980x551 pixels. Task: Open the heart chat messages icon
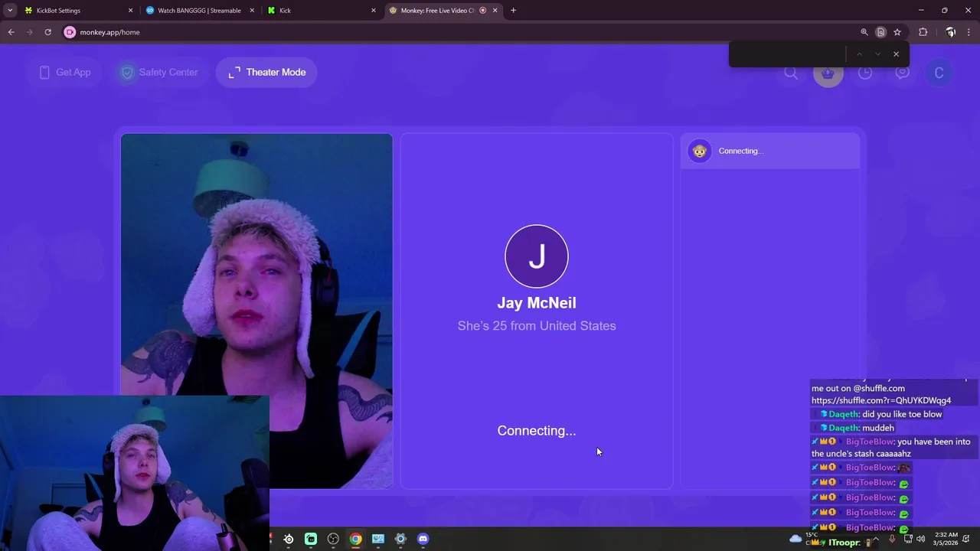point(902,73)
